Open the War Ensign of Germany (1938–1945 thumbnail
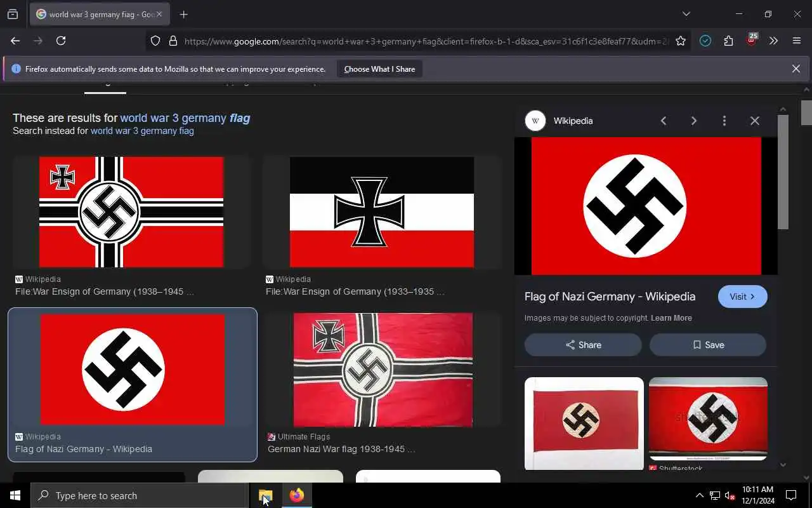This screenshot has height=508, width=812. click(x=131, y=212)
